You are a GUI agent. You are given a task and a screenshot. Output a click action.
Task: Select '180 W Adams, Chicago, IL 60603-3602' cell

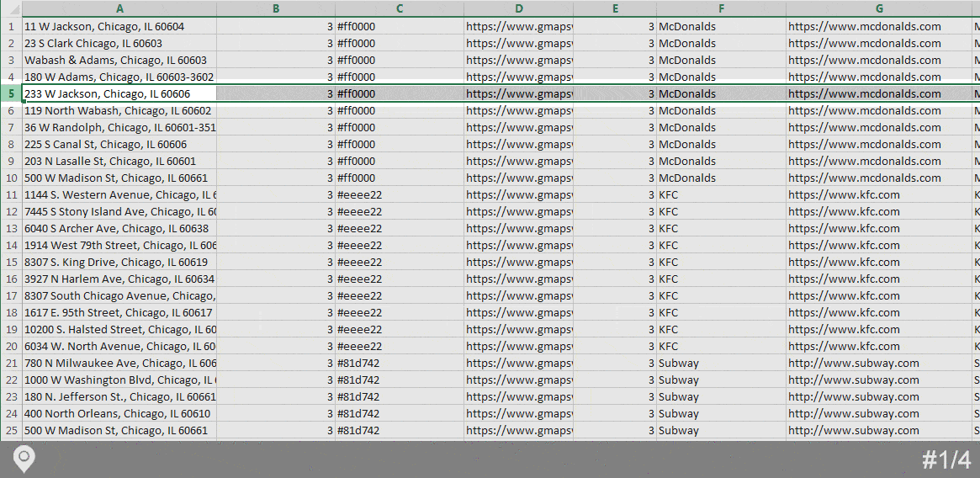pos(119,77)
